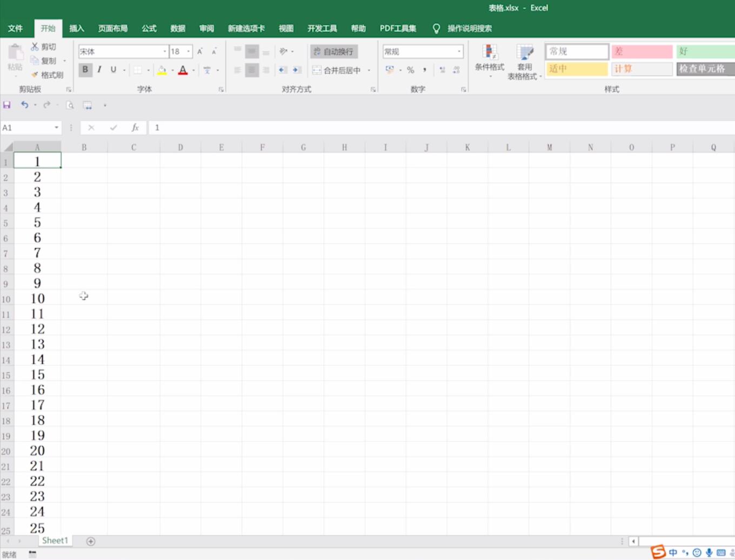
Task: Open the File (文件) tab
Action: 15,28
